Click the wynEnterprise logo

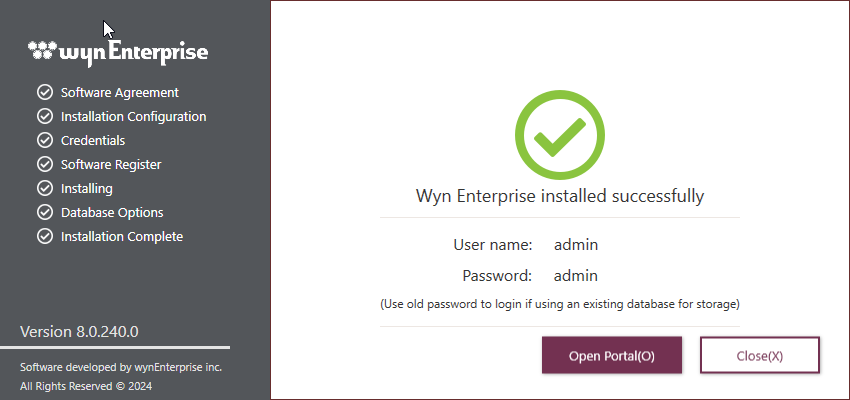118,53
